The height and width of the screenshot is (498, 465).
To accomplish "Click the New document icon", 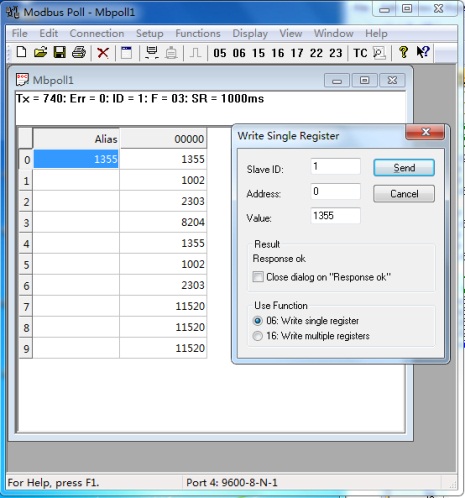I will tap(22, 52).
